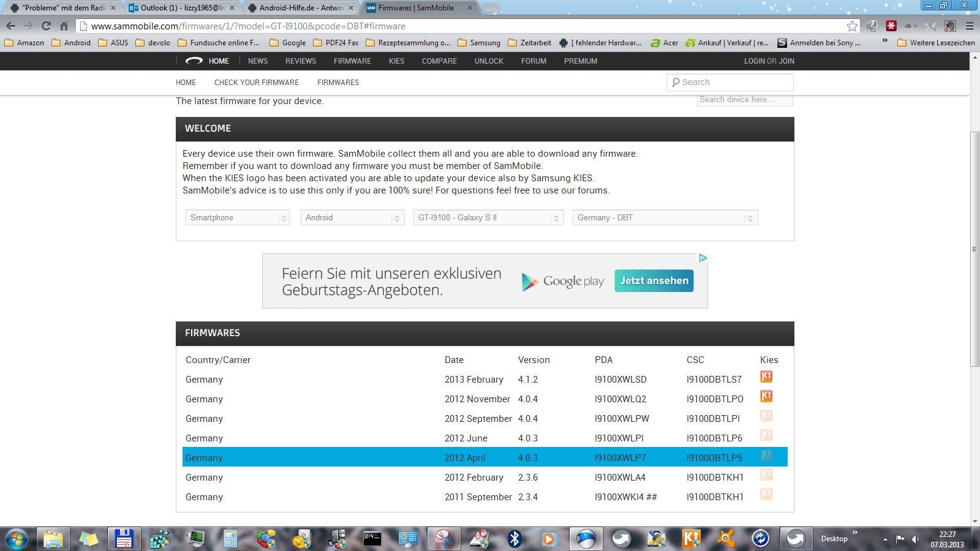Click the site Search field

pyautogui.click(x=729, y=82)
